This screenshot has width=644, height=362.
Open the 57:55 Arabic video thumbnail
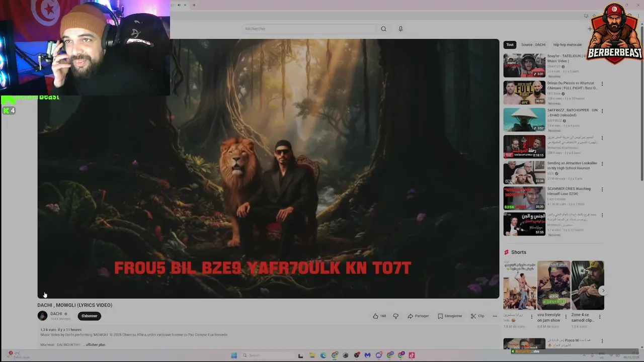[x=524, y=224]
